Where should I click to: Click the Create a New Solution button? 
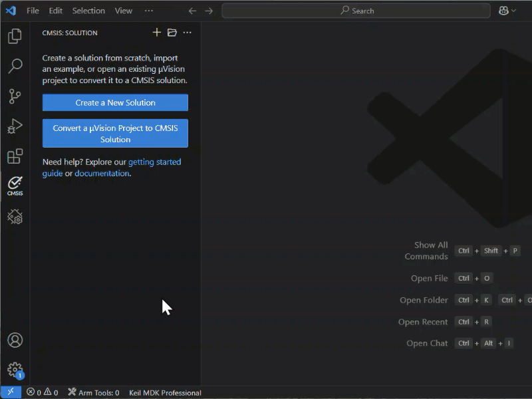[114, 102]
